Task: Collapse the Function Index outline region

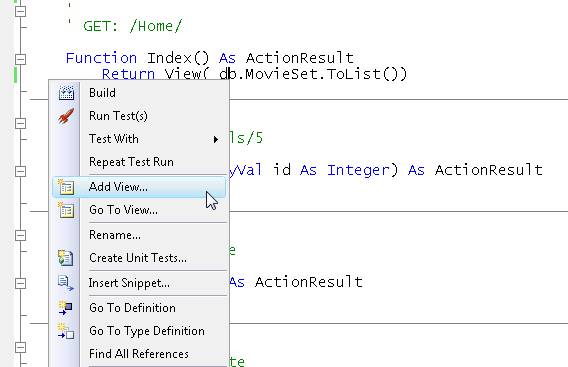Action: [21, 59]
